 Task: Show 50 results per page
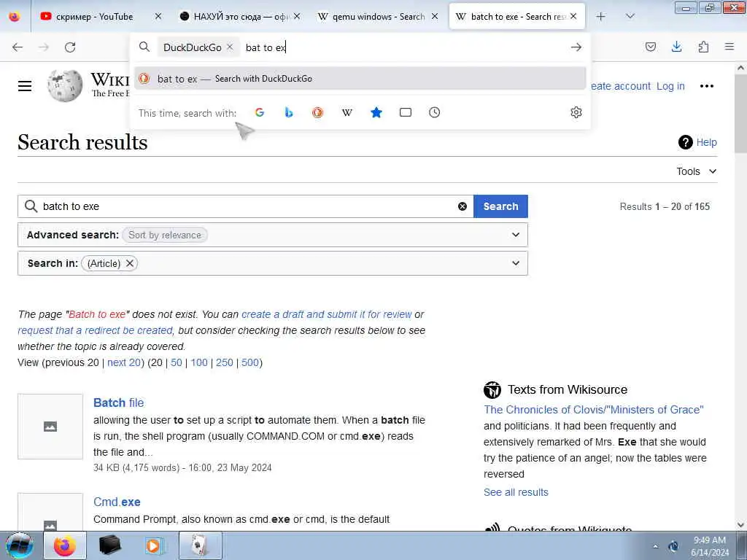[x=177, y=362]
